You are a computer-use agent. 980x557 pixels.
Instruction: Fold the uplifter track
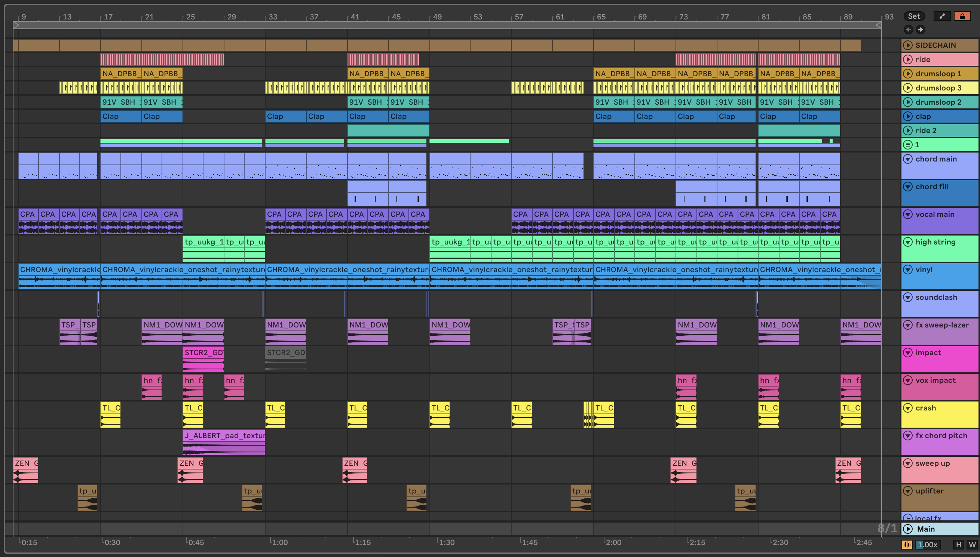908,491
